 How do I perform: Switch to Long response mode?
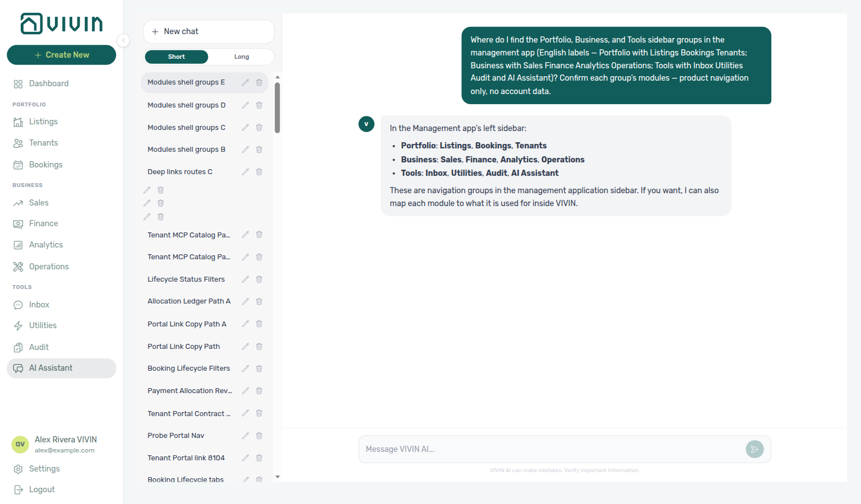(242, 57)
